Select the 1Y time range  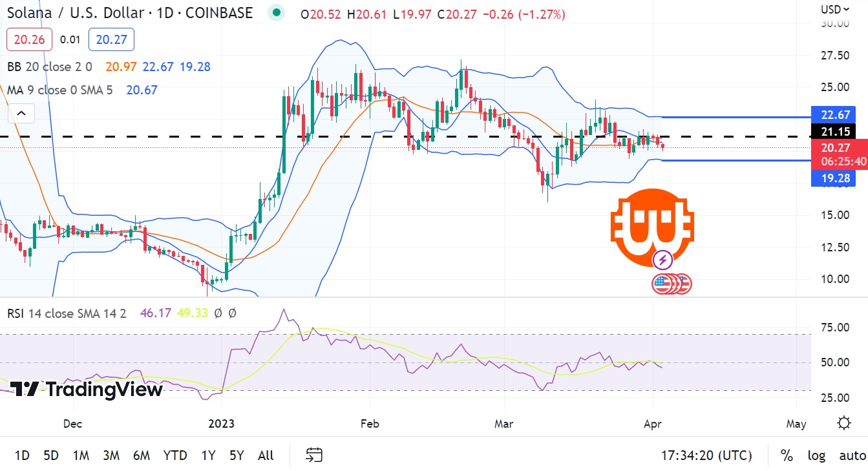pyautogui.click(x=208, y=455)
